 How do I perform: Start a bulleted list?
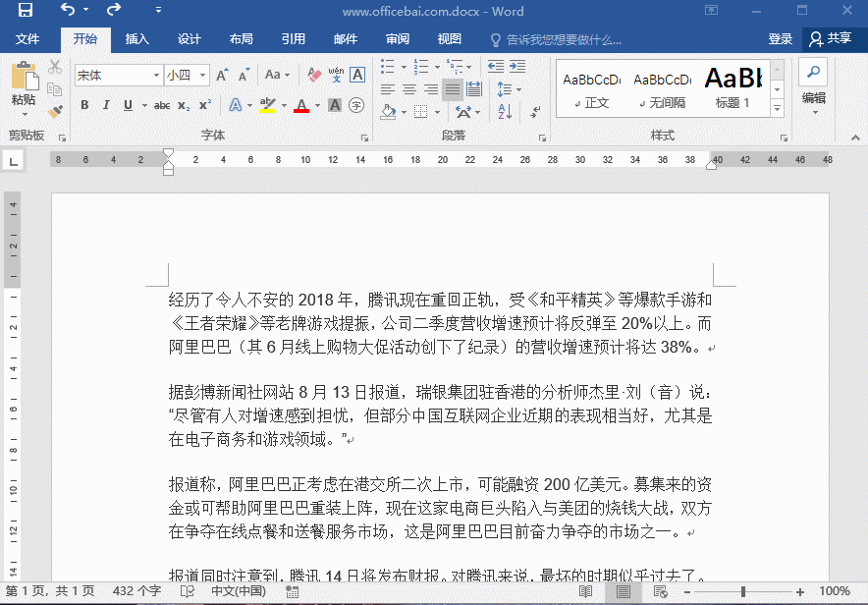point(388,67)
